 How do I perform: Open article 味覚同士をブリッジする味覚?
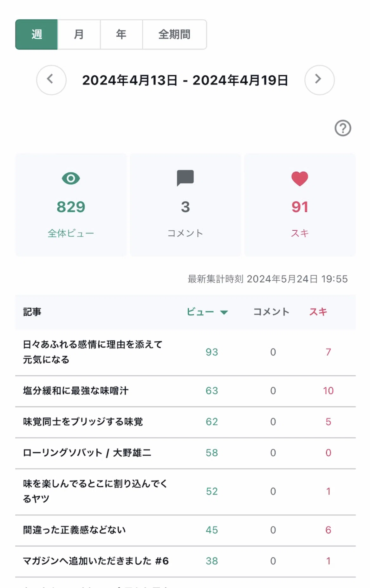tap(83, 422)
